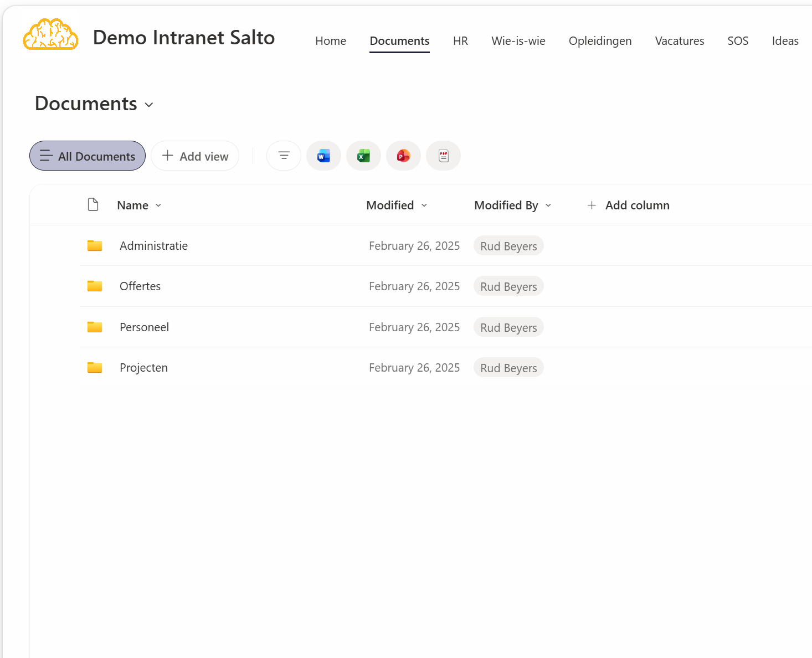
Task: Click the Administratie modified date February 26, 2025
Action: (x=414, y=246)
